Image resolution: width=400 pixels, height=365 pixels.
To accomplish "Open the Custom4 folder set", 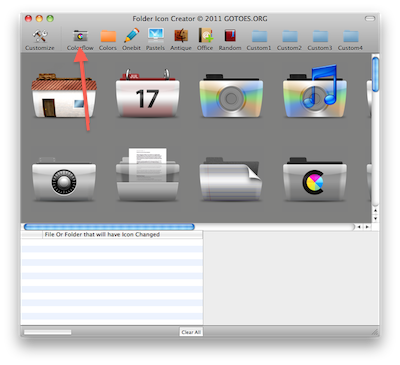I will pos(350,40).
